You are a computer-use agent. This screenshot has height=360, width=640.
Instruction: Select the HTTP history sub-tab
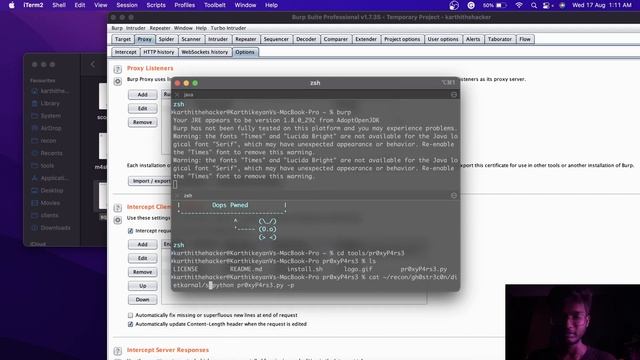158,52
